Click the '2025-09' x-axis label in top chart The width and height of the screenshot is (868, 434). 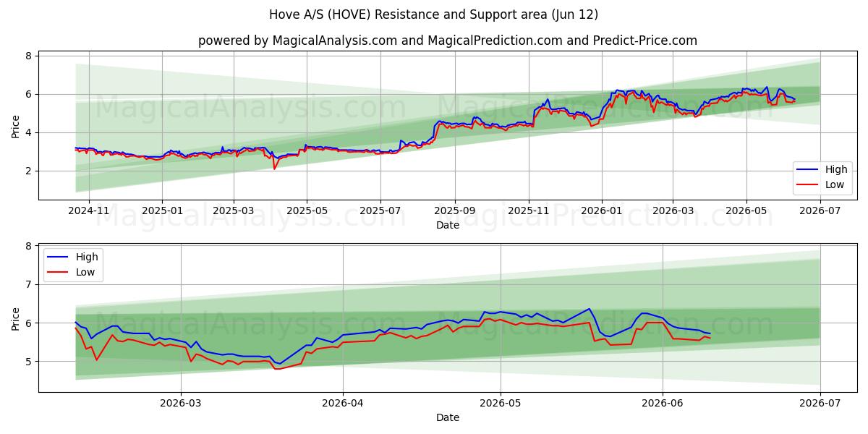tap(455, 213)
